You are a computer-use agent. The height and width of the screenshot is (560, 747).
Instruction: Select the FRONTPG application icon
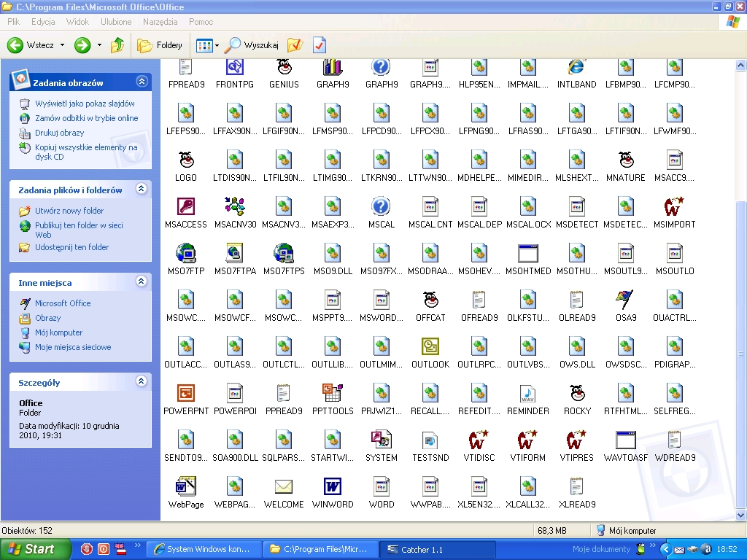coord(235,66)
